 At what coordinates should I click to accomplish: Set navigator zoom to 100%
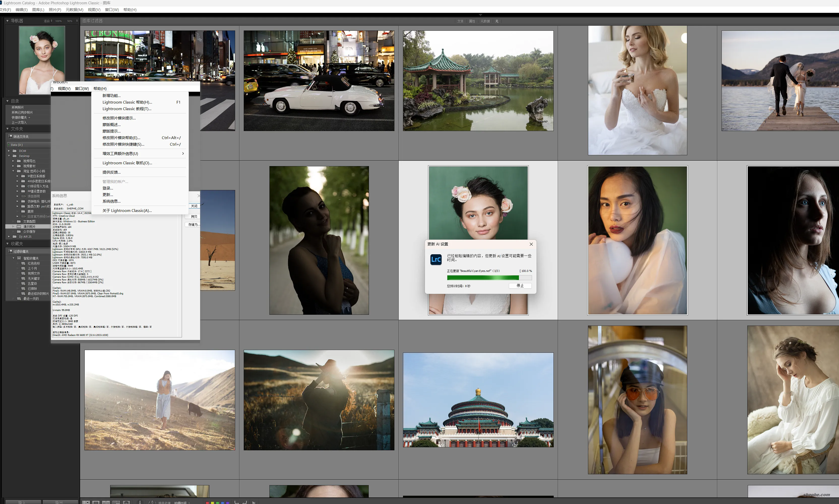click(58, 21)
